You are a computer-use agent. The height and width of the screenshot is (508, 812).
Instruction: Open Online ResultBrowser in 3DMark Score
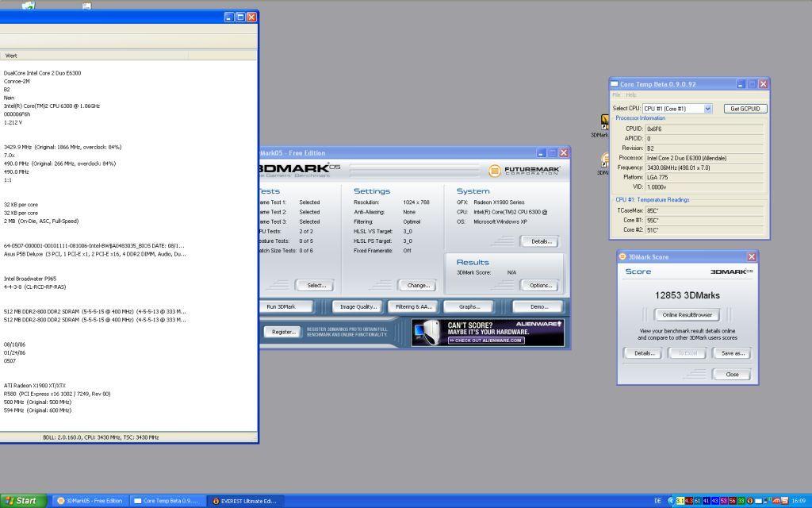[x=688, y=314]
